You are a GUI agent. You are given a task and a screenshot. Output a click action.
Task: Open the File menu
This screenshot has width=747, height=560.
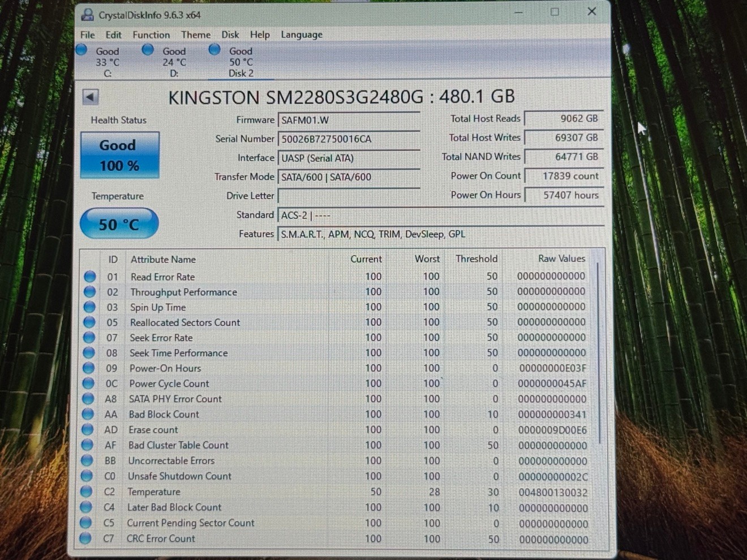coord(88,35)
